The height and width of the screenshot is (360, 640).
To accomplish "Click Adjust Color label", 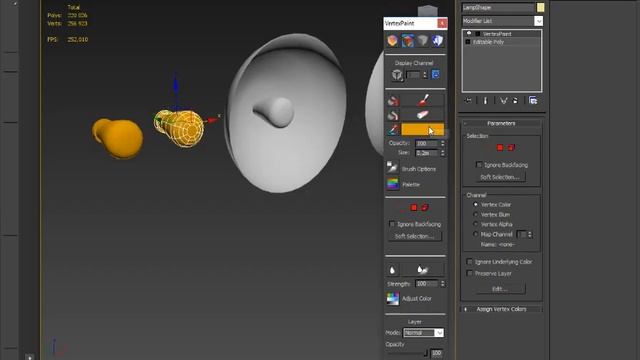I will 417,298.
